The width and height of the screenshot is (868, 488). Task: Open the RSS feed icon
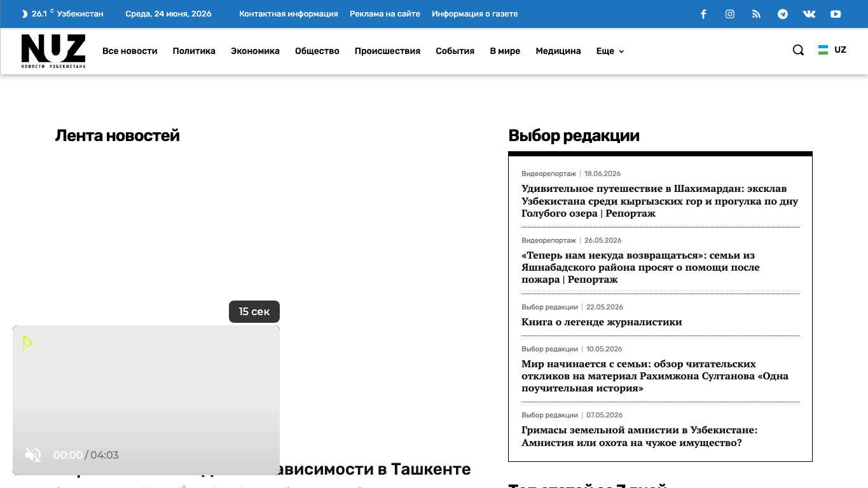click(x=756, y=14)
